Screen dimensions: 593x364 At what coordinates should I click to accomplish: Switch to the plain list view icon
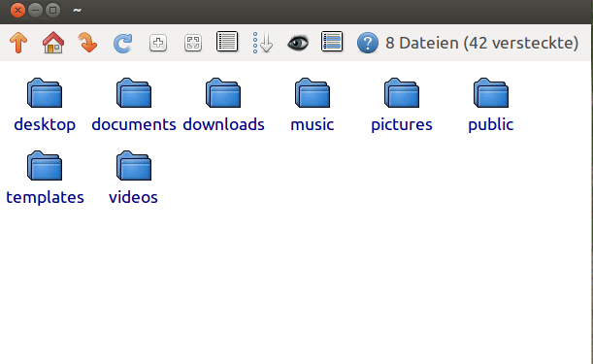point(227,42)
